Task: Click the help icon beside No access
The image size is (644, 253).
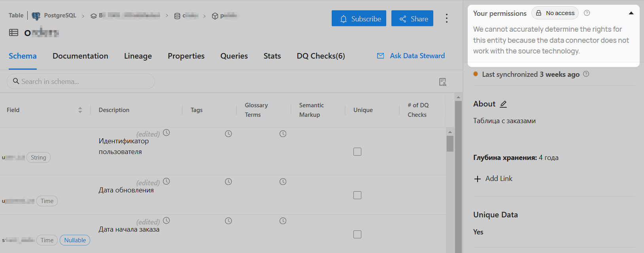Action: [x=587, y=13]
